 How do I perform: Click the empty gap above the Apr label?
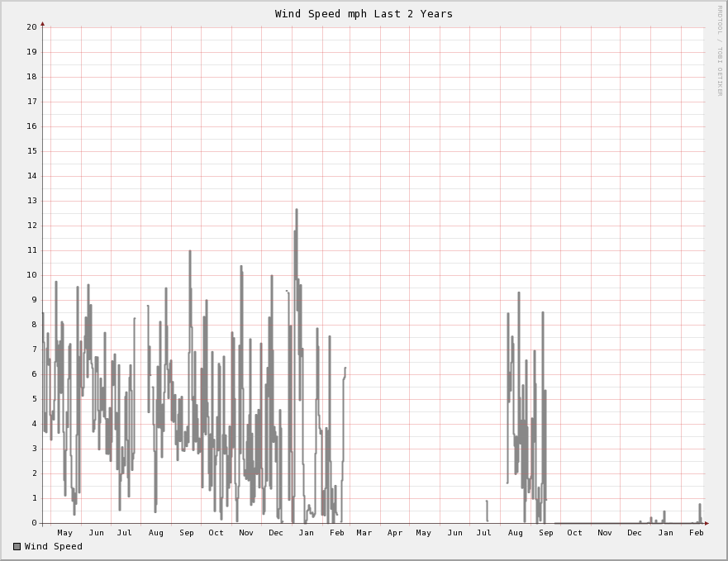[395, 330]
